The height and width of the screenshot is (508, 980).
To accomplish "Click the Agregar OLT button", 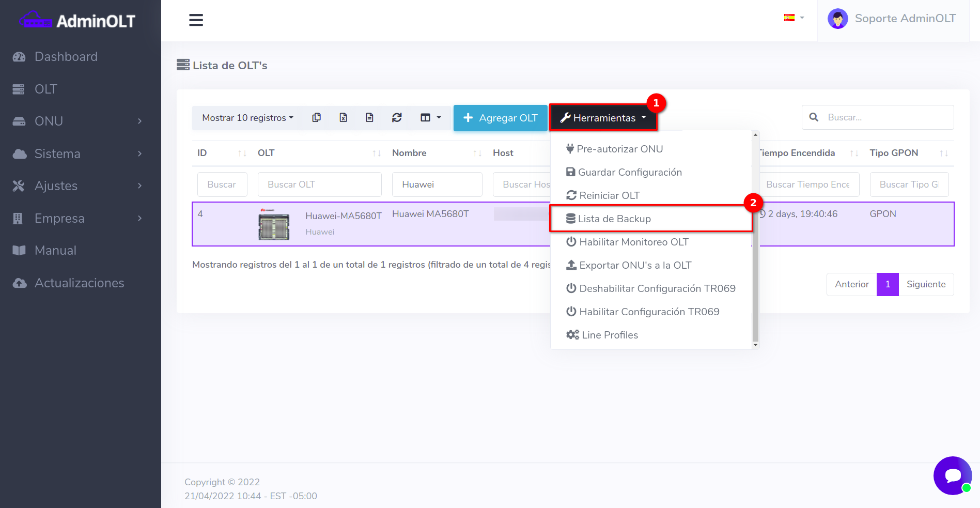I will point(500,118).
